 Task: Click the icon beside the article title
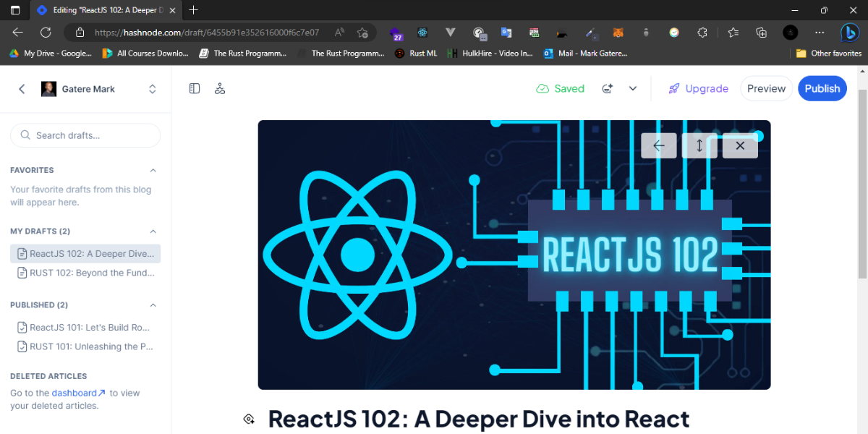click(x=249, y=419)
